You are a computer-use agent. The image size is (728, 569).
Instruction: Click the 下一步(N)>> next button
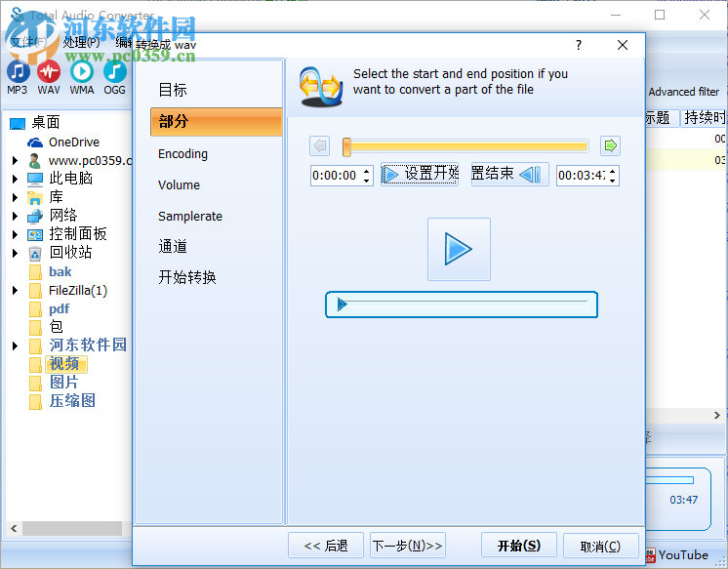click(408, 546)
